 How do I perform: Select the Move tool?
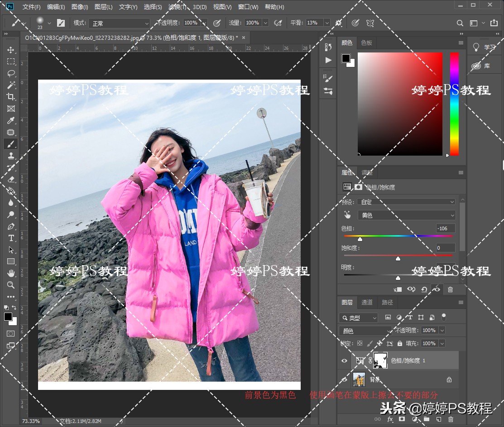click(11, 50)
